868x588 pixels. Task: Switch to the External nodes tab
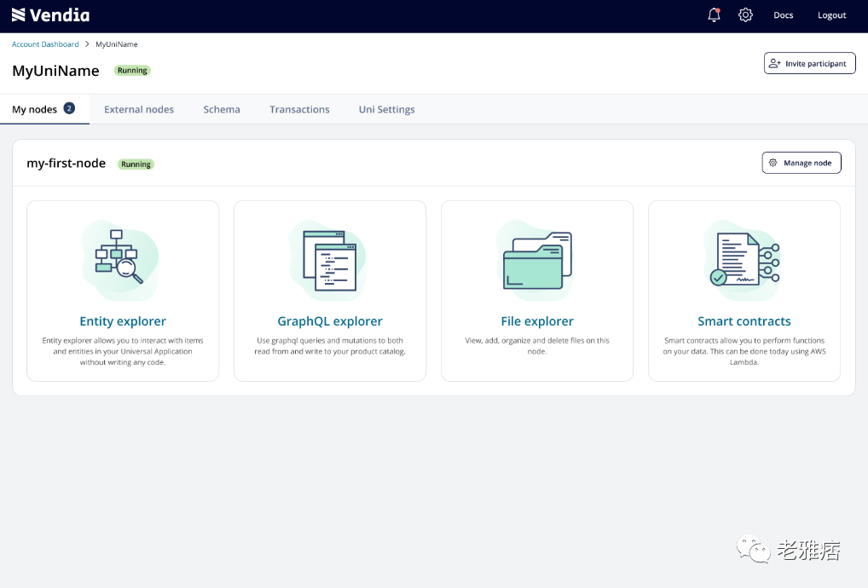(x=139, y=110)
